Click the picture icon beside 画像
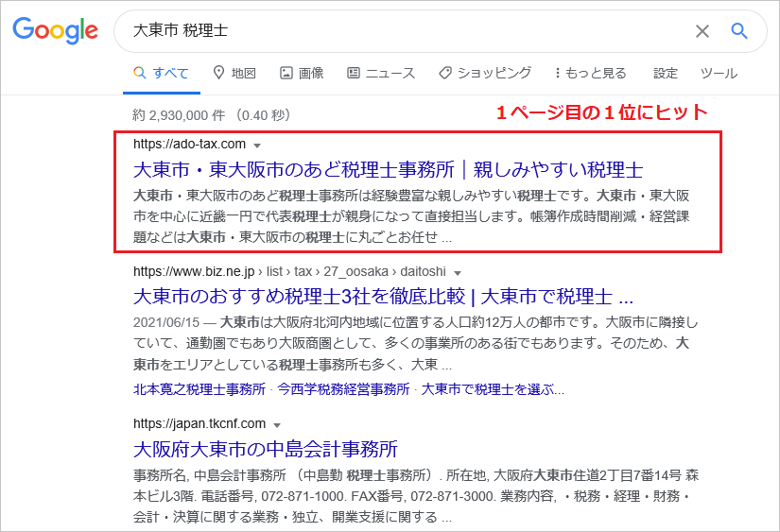780x532 pixels. 286,73
